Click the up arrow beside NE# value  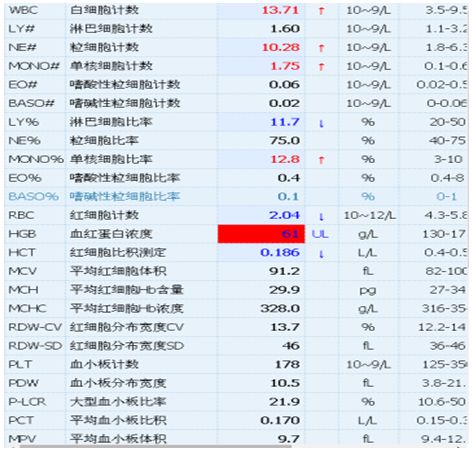321,48
